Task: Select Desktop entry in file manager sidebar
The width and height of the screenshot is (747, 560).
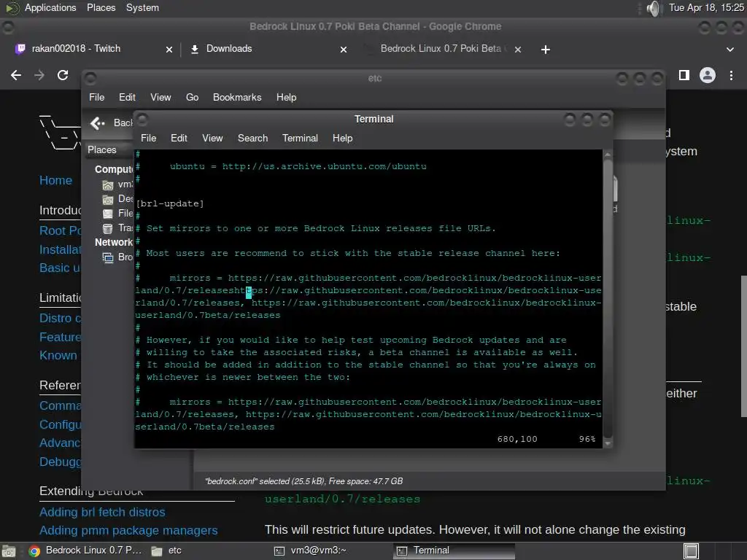Action: pos(117,198)
